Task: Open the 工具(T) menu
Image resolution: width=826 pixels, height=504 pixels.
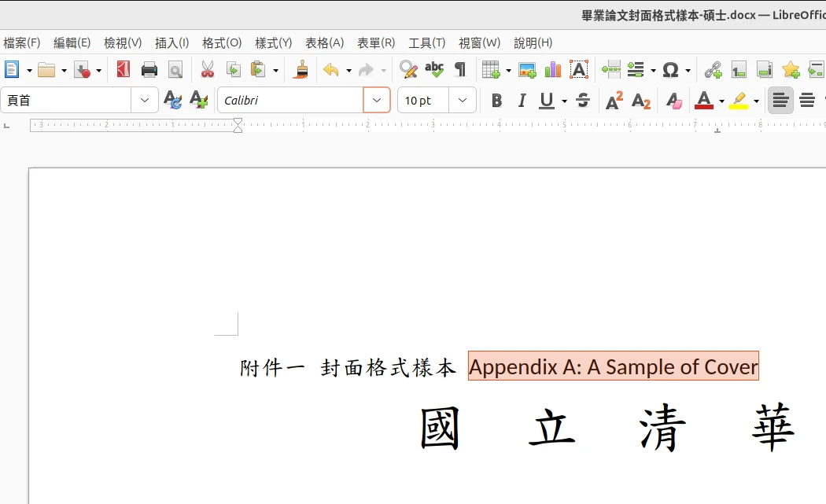Action: coord(426,42)
